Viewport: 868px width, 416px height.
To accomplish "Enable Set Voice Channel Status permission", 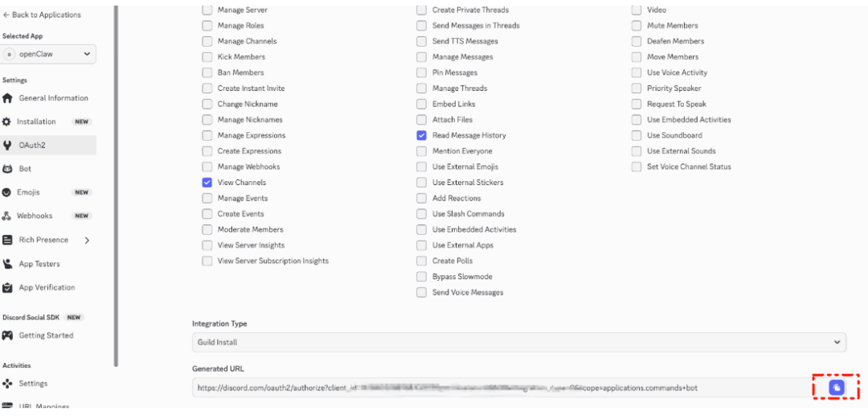I will point(637,167).
